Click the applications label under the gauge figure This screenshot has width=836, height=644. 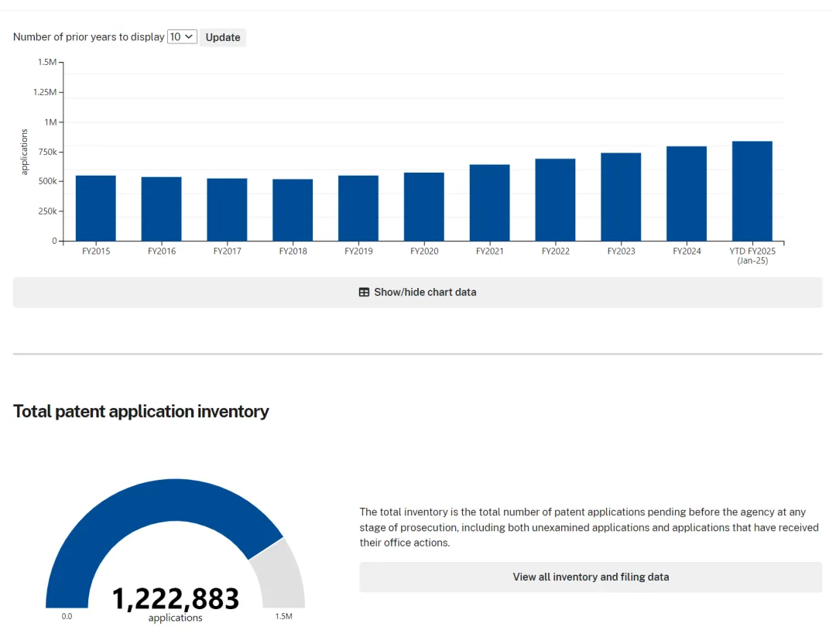(176, 618)
